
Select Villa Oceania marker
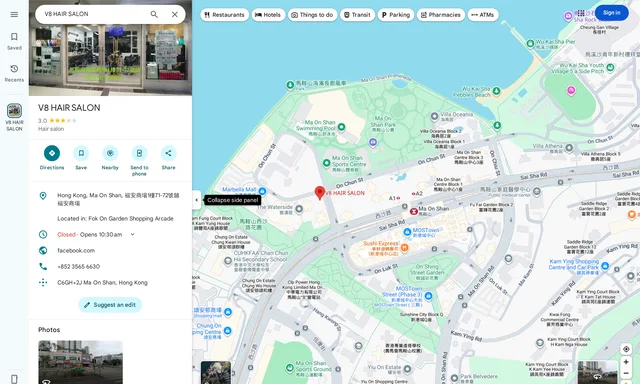click(x=435, y=117)
